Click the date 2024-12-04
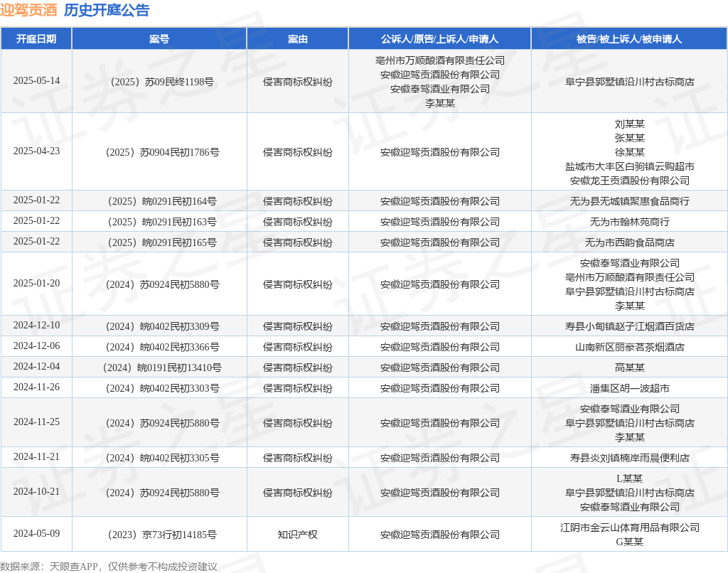The width and height of the screenshot is (728, 573). coord(36,366)
